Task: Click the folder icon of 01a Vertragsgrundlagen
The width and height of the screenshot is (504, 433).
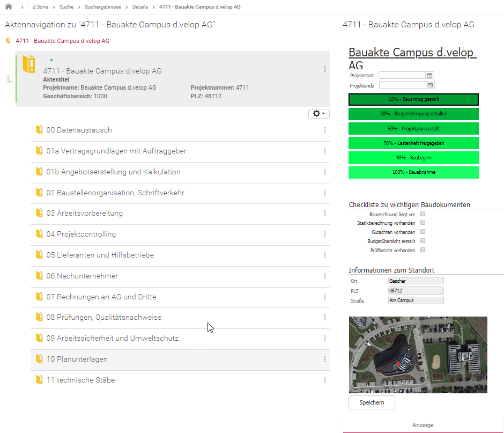Action: 39,151
